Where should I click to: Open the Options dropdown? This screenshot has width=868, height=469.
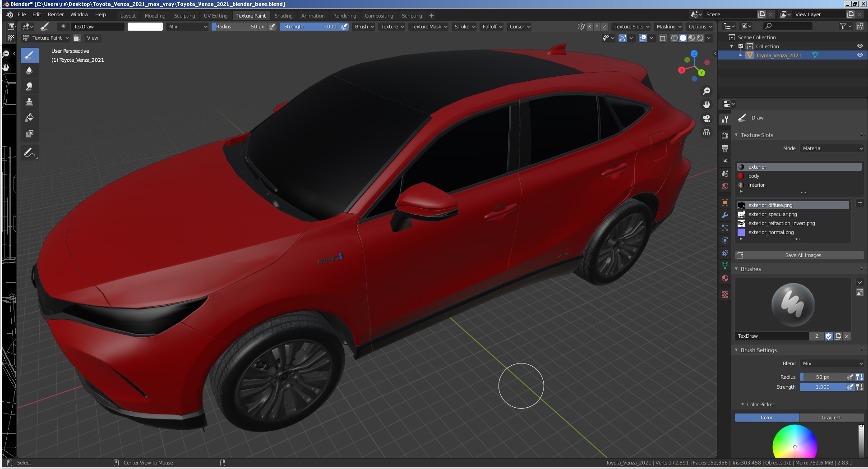coord(700,27)
